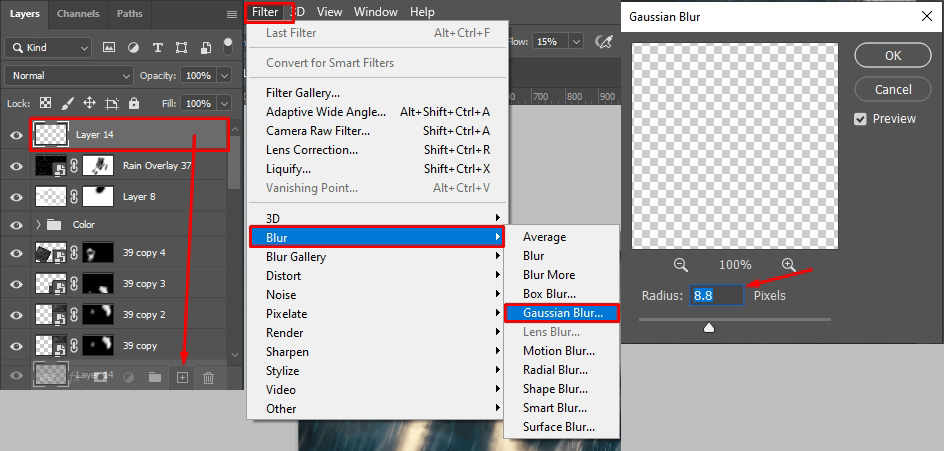Filter layers by pixel layers icon
The width and height of the screenshot is (944, 451).
pos(109,48)
